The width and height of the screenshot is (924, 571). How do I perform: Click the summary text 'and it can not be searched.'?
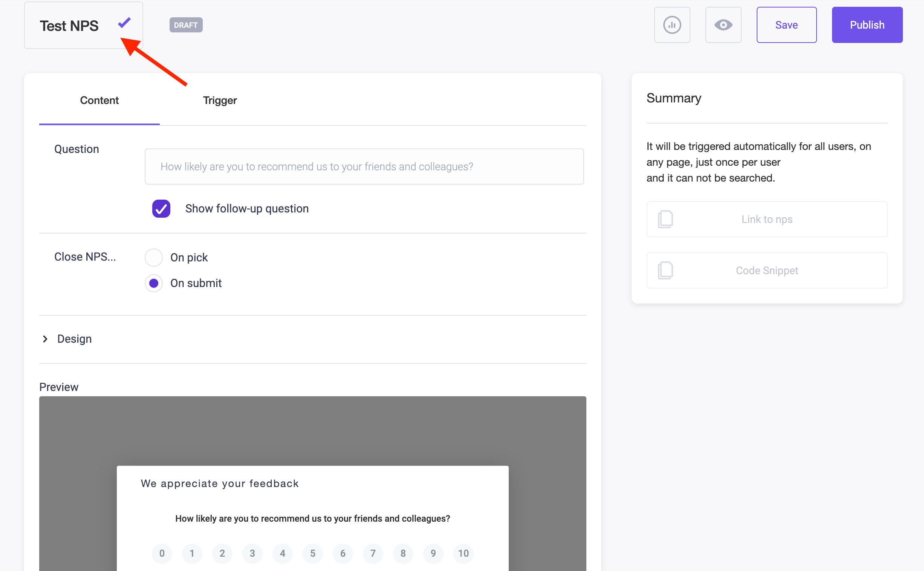711,178
